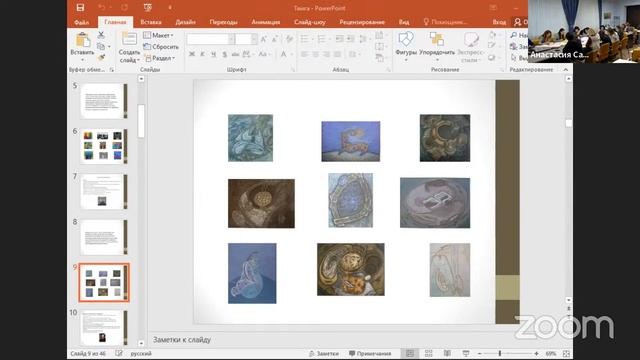Toggle Заметки button in status bar
Image resolution: width=640 pixels, height=360 pixels.
coord(324,353)
